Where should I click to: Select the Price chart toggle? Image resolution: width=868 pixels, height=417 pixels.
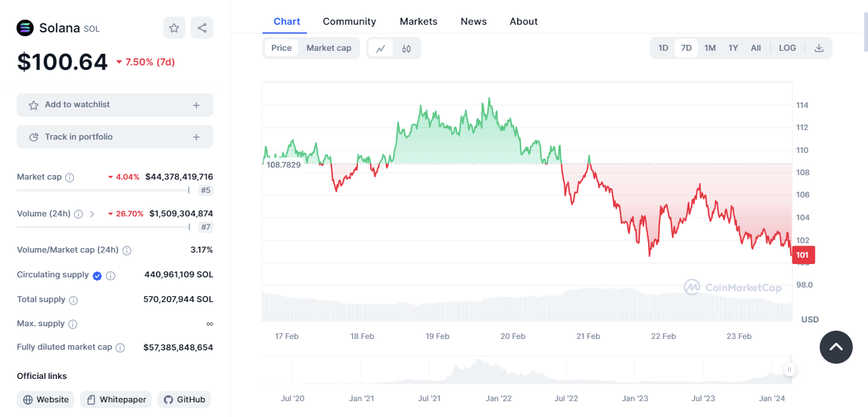281,48
